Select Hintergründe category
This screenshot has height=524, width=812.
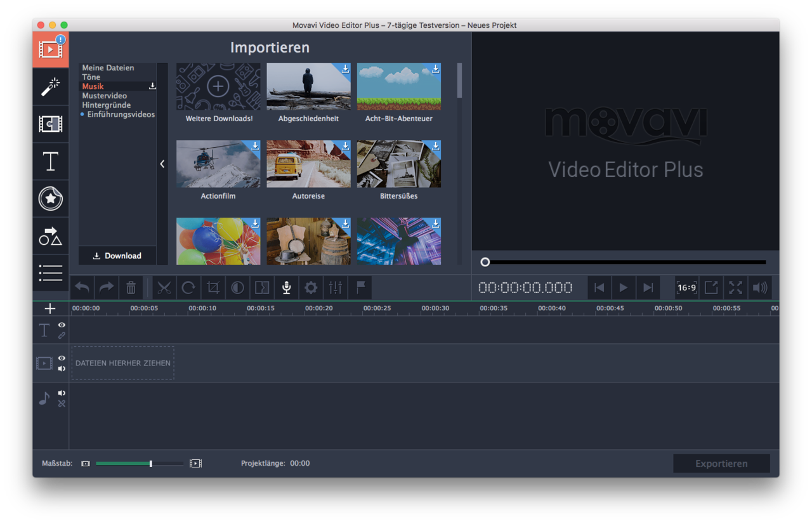107,105
